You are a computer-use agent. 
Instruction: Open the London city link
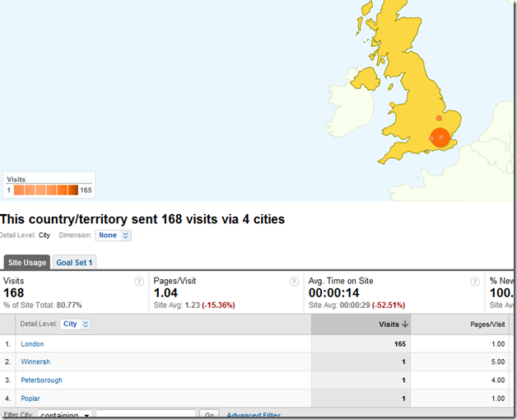32,344
